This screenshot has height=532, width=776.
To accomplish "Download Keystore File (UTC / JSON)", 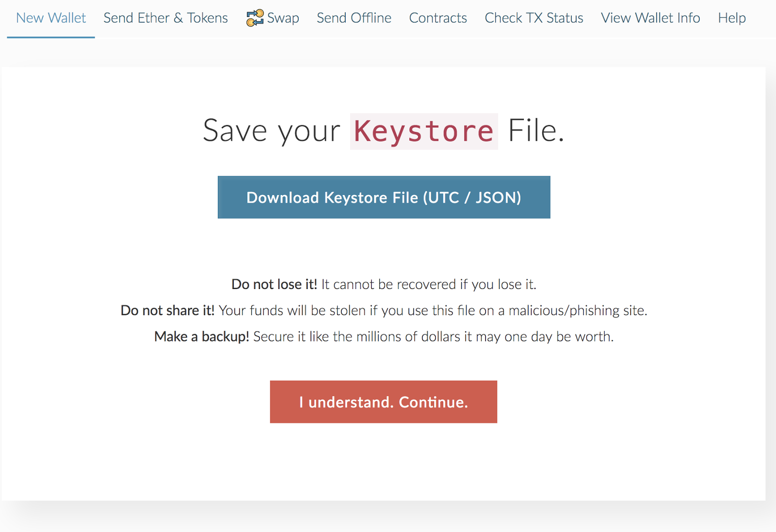I will tap(384, 197).
